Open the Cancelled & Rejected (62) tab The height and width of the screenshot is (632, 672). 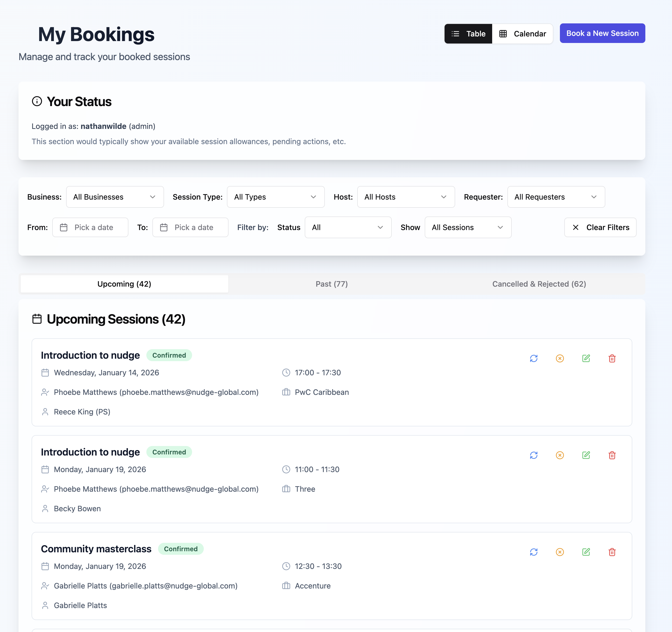tap(539, 284)
